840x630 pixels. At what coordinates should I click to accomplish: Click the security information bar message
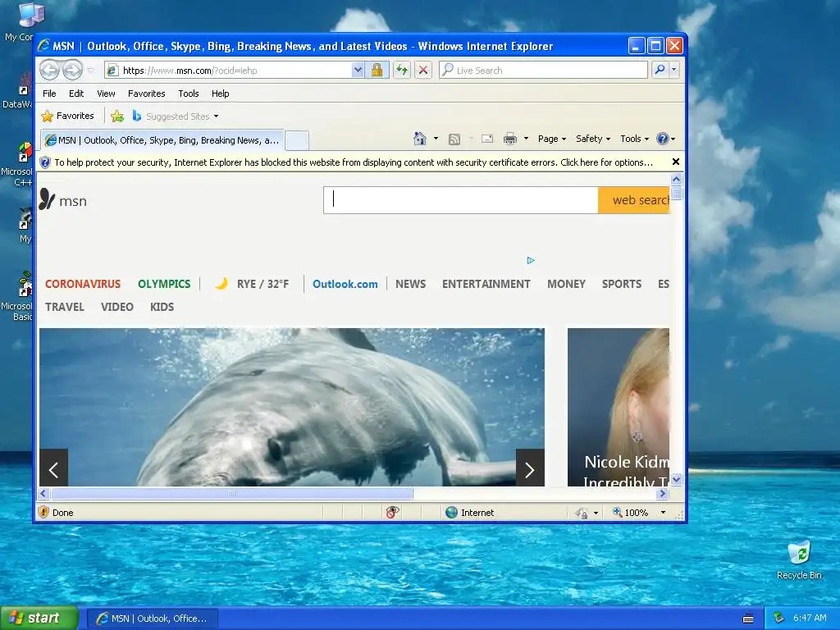click(354, 162)
